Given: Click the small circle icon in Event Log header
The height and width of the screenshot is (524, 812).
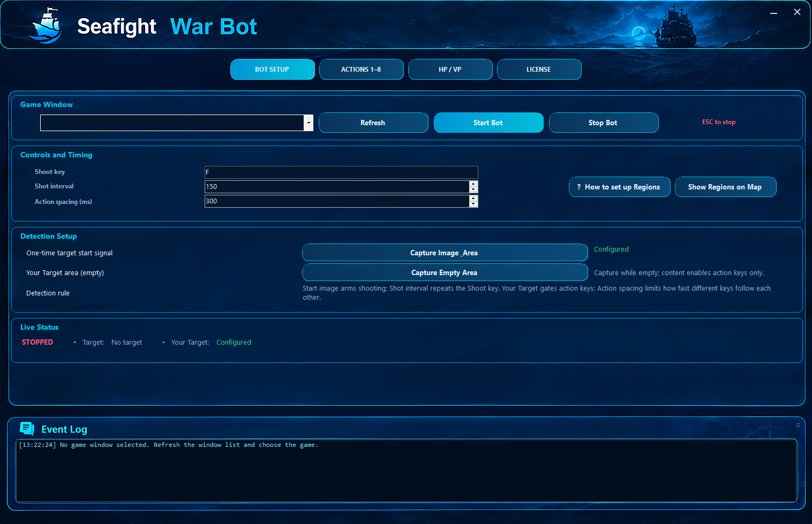Looking at the screenshot, I should (x=798, y=425).
